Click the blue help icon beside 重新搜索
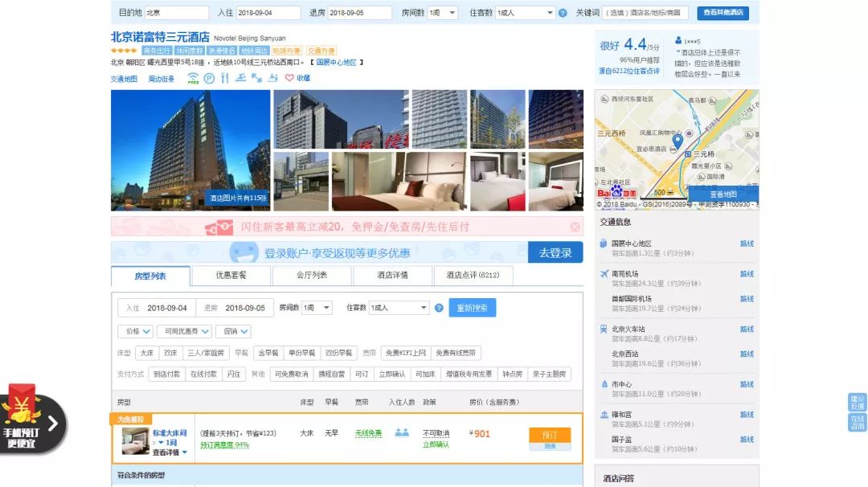This screenshot has width=868, height=487. click(439, 308)
